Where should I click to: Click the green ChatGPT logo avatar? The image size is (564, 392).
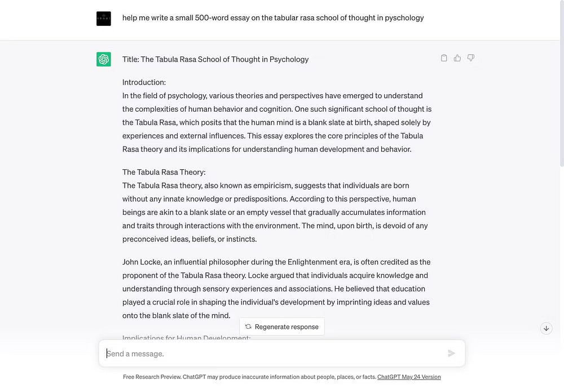[x=104, y=59]
